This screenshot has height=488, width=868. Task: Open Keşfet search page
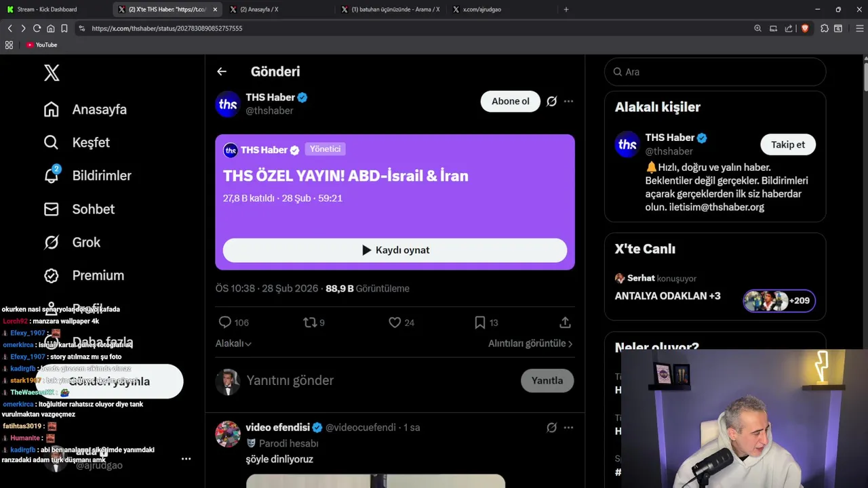point(77,142)
